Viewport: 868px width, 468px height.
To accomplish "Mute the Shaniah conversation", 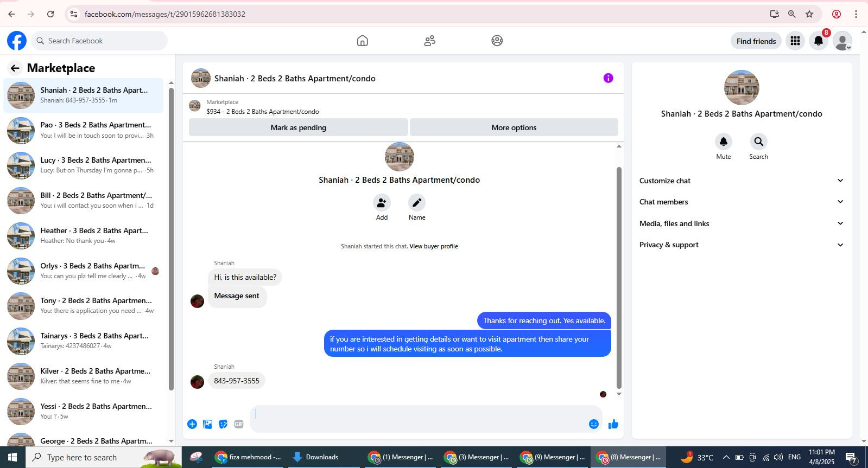I will 723,142.
